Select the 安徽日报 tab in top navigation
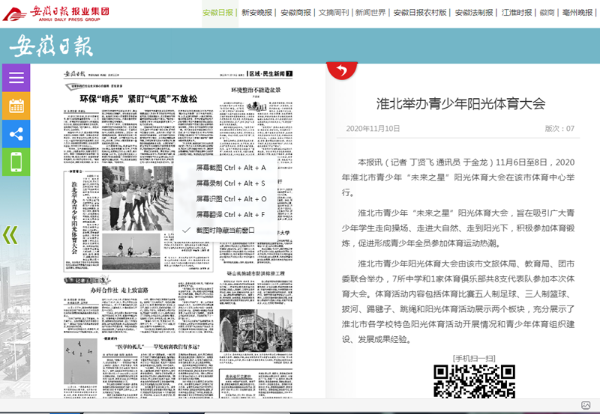600x414 pixels. pos(218,13)
